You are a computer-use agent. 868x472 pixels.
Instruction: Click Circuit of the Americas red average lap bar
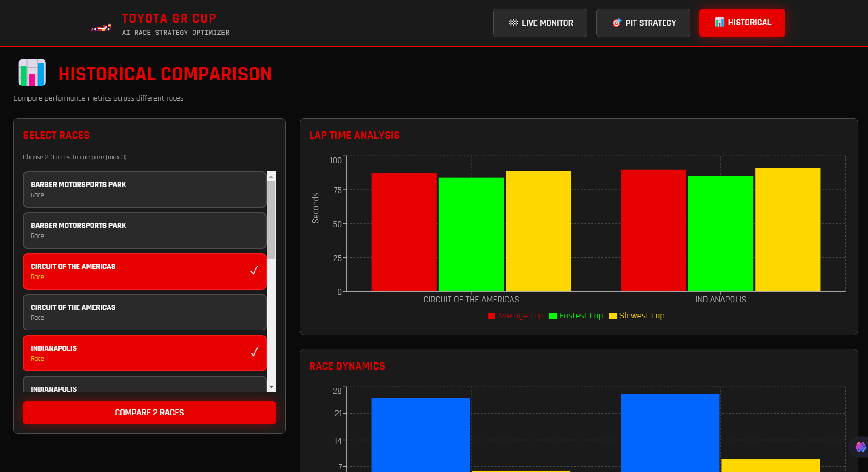[x=404, y=232]
